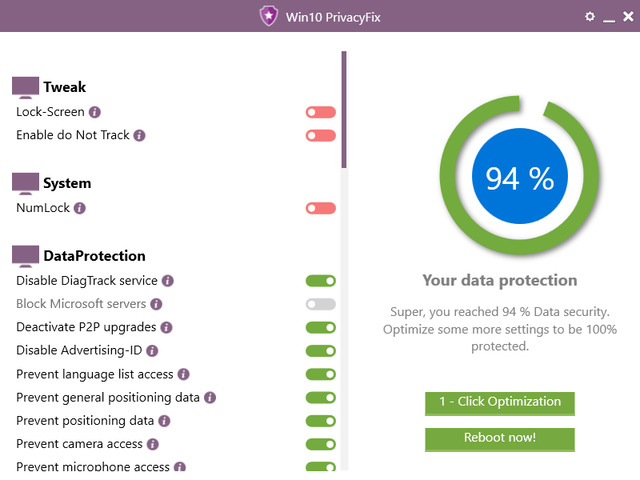Open info for Disable DiagTrack service

[168, 281]
